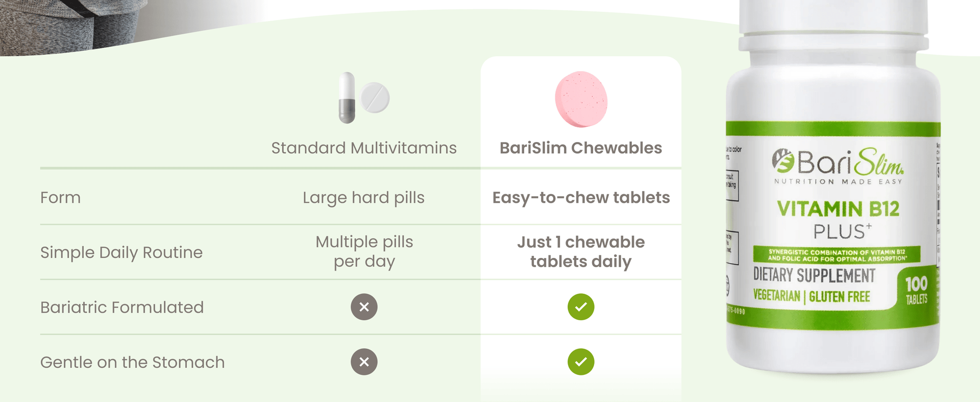Click the Easy-to-chew tablets text
Viewport: 980px width, 402px height.
click(x=581, y=198)
